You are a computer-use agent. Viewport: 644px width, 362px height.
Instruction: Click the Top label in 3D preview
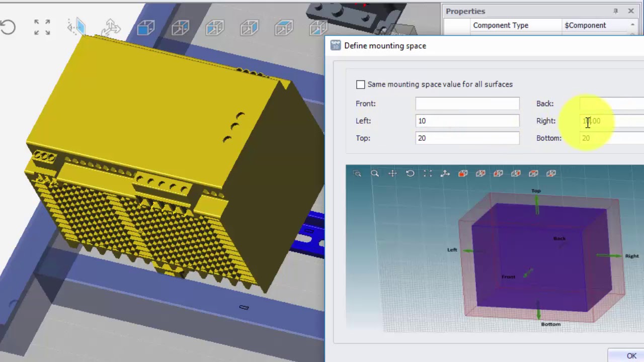click(x=536, y=191)
